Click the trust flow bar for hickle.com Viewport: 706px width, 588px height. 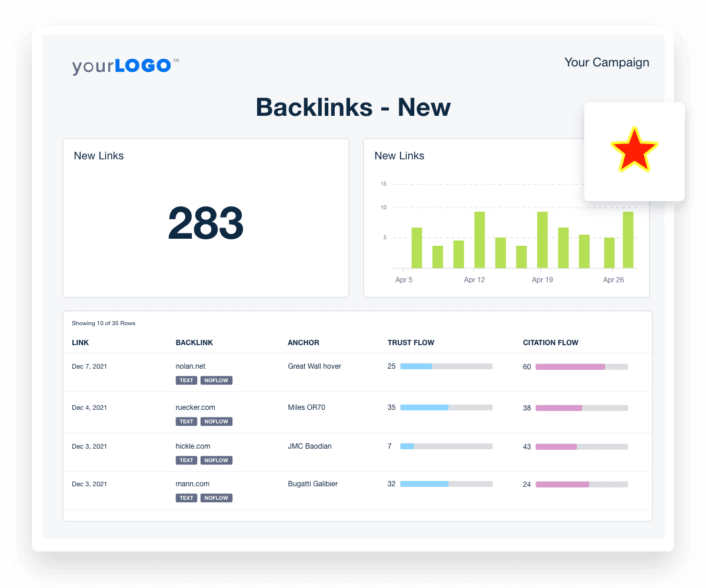point(446,446)
